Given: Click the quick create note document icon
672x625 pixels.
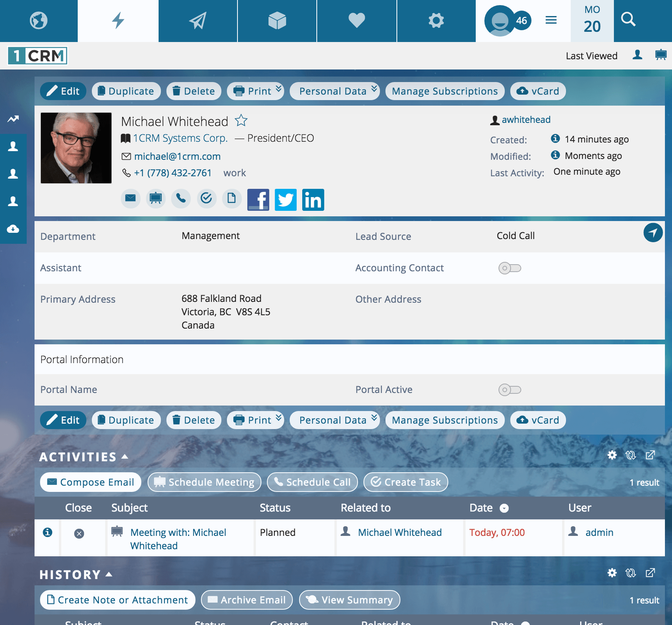Looking at the screenshot, I should (232, 198).
